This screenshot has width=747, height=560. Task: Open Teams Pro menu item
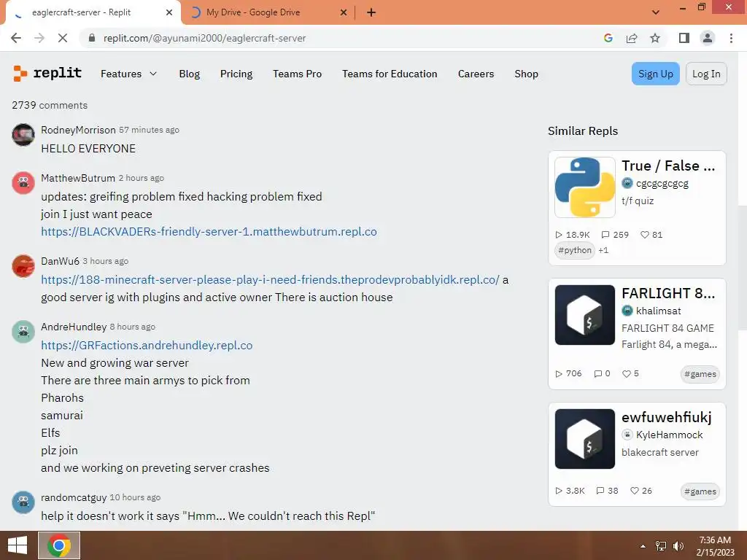tap(298, 74)
